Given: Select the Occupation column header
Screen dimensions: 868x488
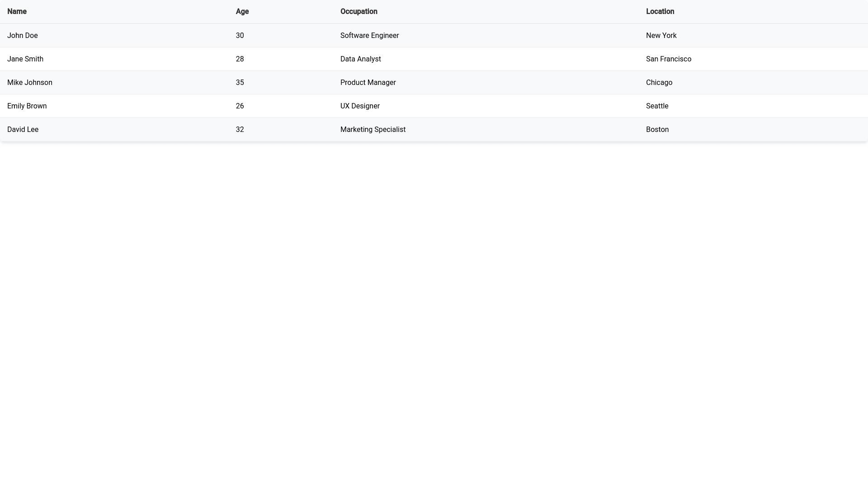Looking at the screenshot, I should (359, 12).
